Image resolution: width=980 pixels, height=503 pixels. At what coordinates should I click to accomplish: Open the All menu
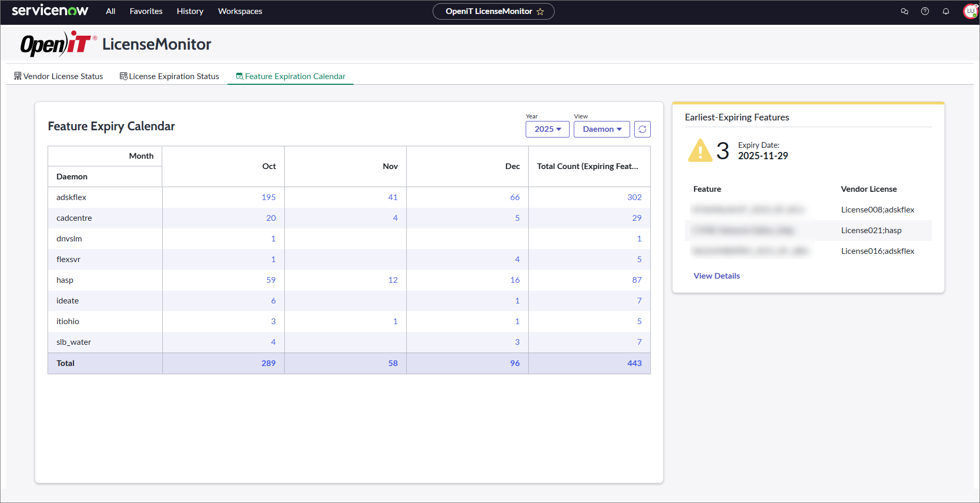point(111,11)
